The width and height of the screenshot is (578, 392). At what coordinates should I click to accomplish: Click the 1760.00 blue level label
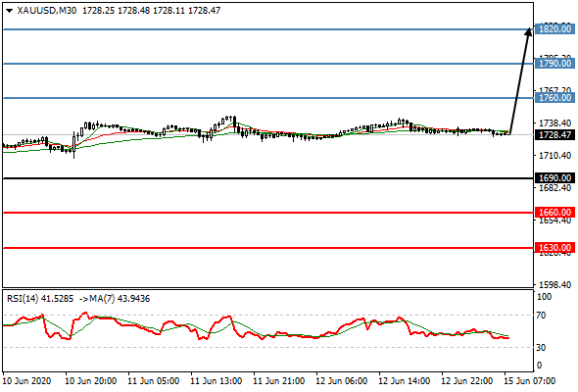[x=554, y=98]
